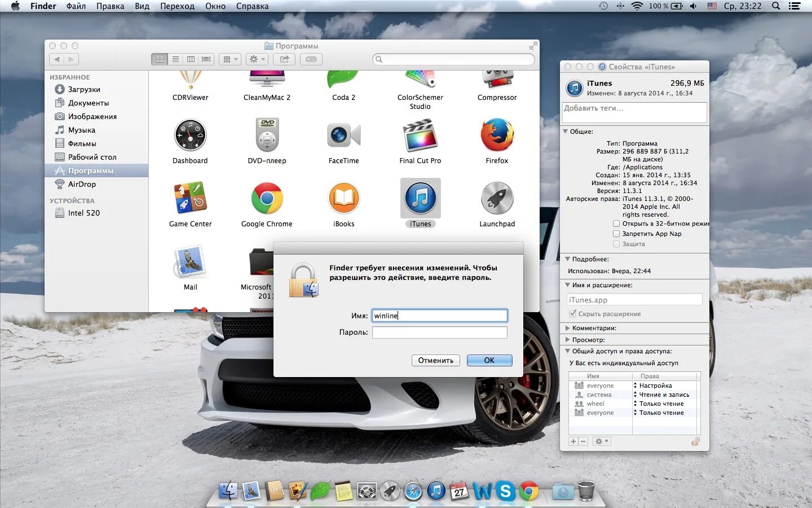The image size is (812, 508).
Task: Open System Preferences from the Dock
Action: coord(367,491)
